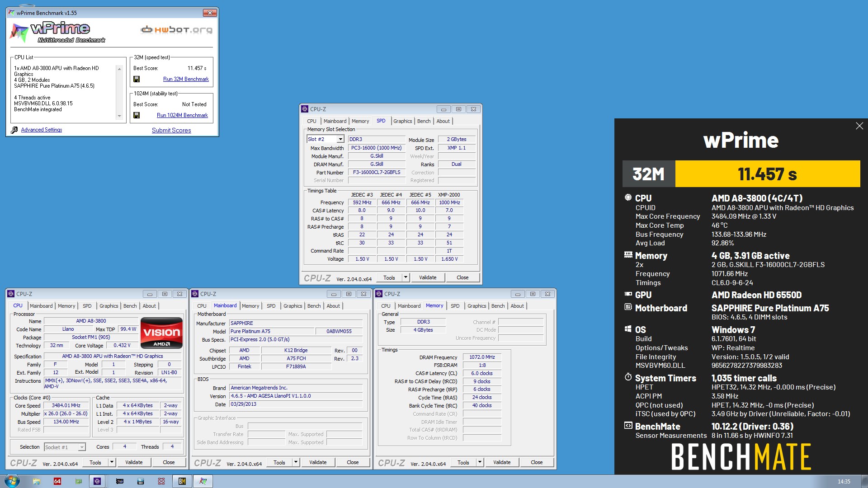868x488 pixels.
Task: Click the GPU icon in BenchMate panel
Action: pyautogui.click(x=628, y=294)
